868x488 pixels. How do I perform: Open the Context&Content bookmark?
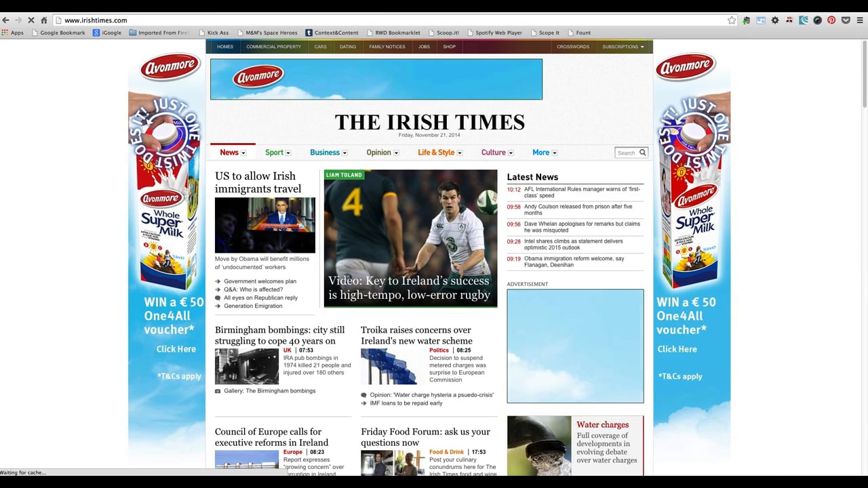[x=332, y=33]
